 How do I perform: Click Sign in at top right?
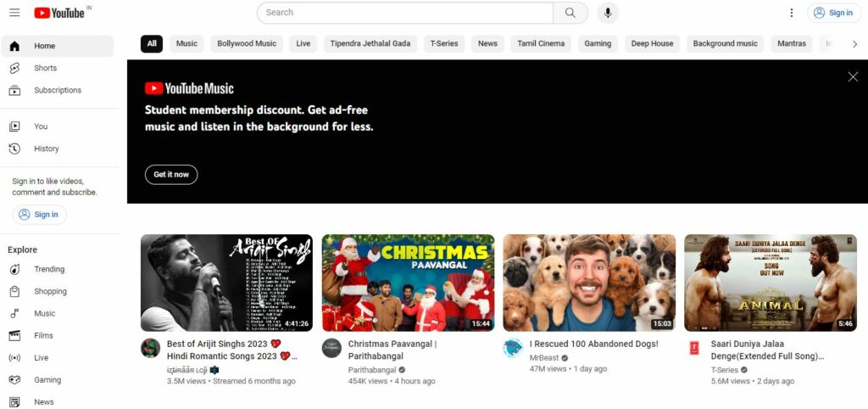(834, 13)
